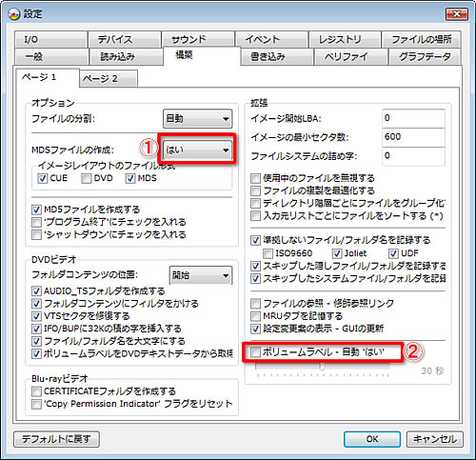Click the イメージの最小セクタ数 field
Image resolution: width=476 pixels, height=460 pixels.
coord(413,137)
